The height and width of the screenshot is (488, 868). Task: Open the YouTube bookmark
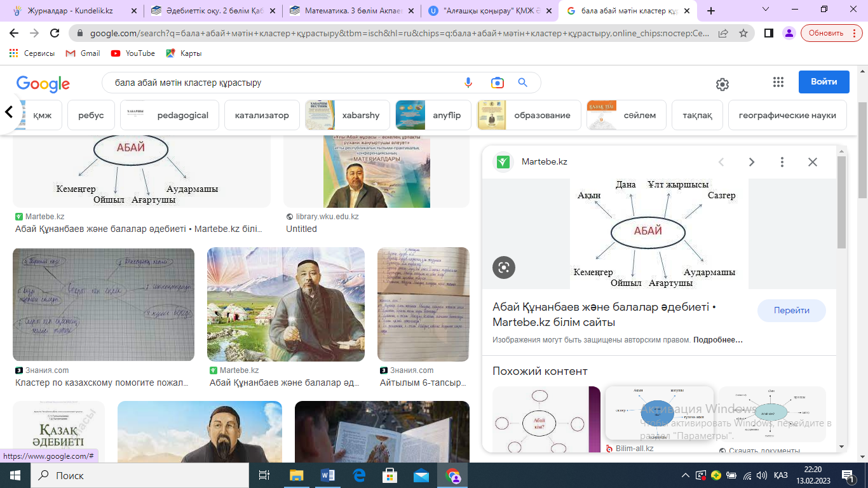[x=133, y=53]
